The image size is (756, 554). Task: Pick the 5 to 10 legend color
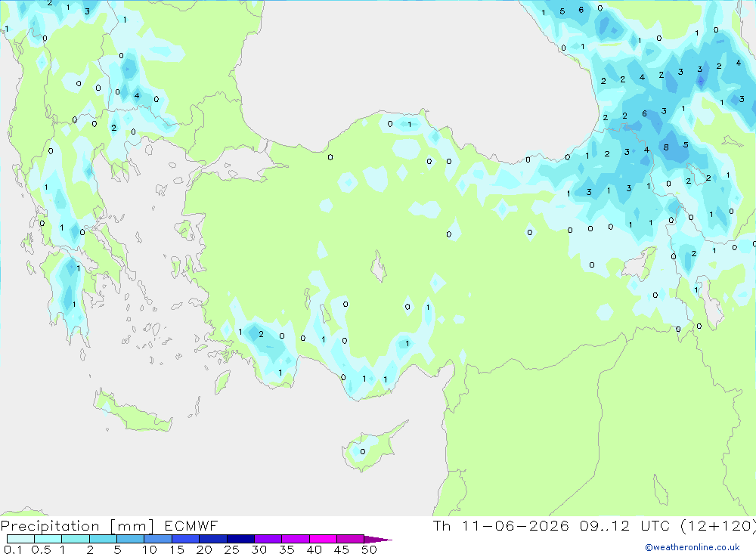tap(131, 539)
